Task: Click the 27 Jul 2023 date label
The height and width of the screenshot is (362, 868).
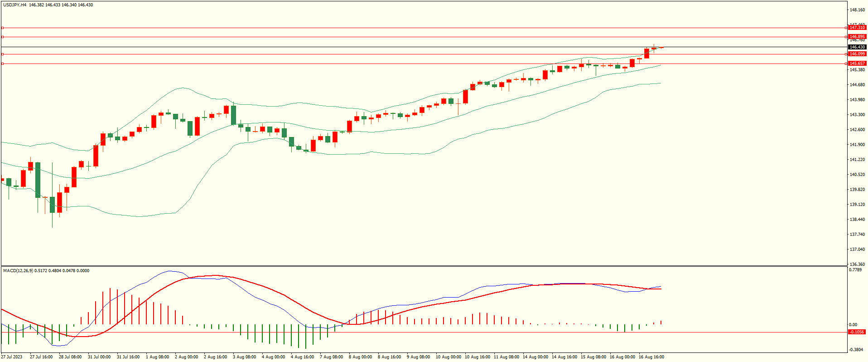Action: (12, 357)
